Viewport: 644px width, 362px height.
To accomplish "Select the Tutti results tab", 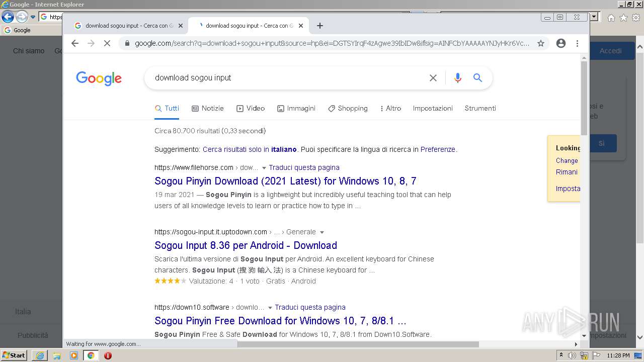I will pyautogui.click(x=167, y=108).
